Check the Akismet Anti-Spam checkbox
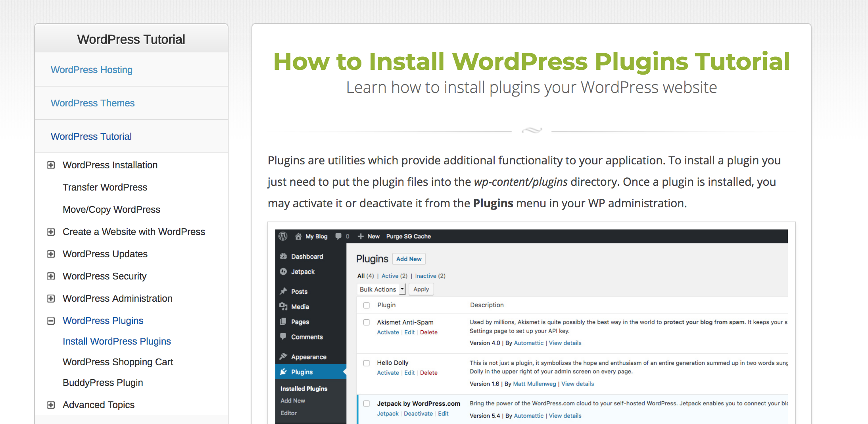This screenshot has height=424, width=868. point(367,322)
